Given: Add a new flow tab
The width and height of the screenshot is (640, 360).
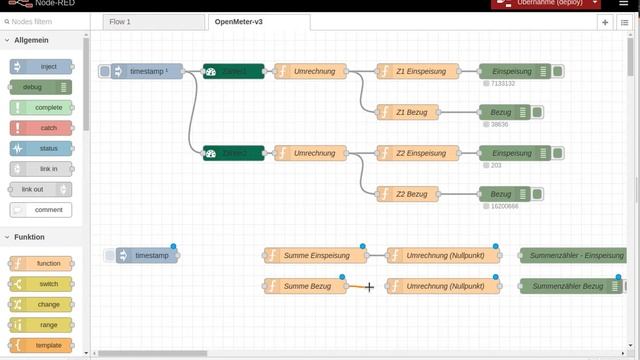Looking at the screenshot, I should click(605, 22).
